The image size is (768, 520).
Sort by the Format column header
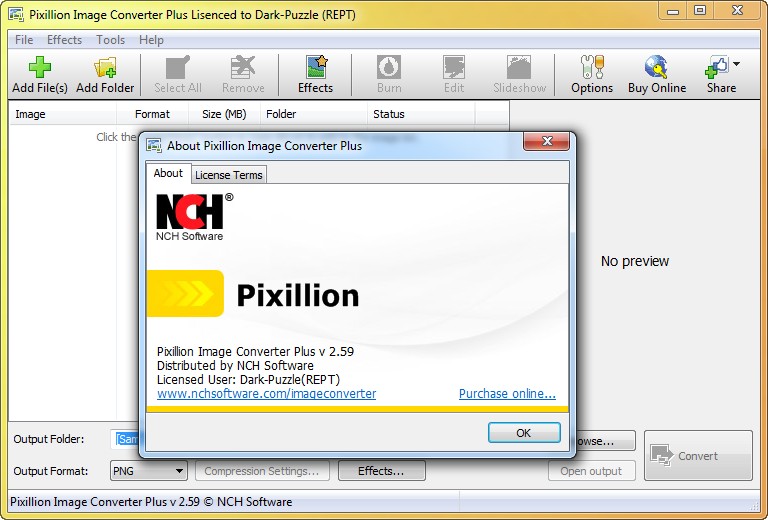[x=152, y=114]
